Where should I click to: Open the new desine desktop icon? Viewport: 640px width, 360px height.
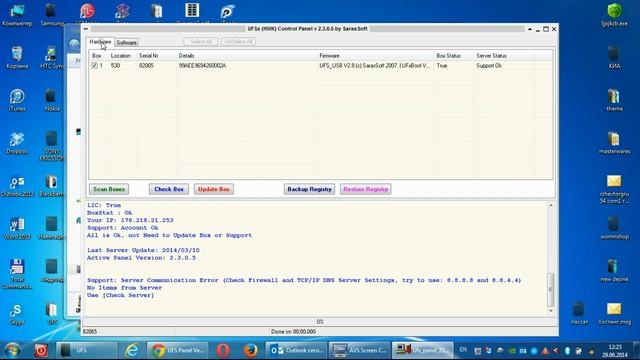coord(614,270)
